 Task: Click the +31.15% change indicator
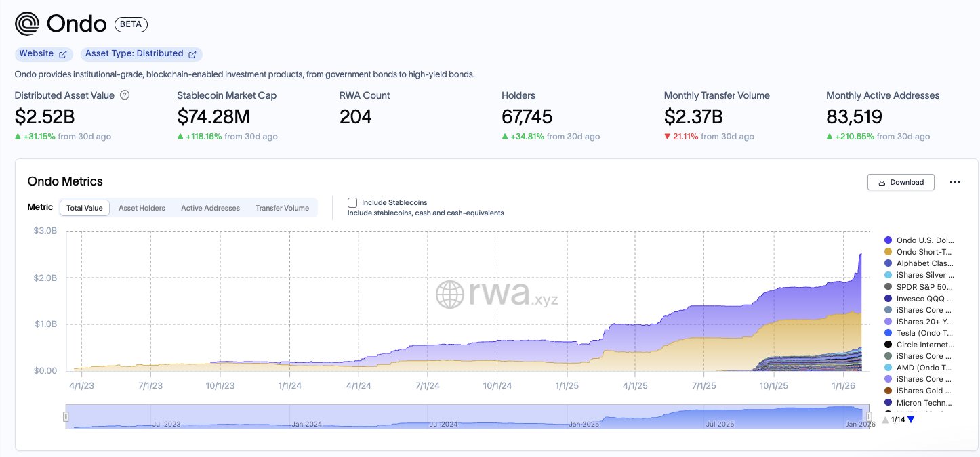(35, 137)
